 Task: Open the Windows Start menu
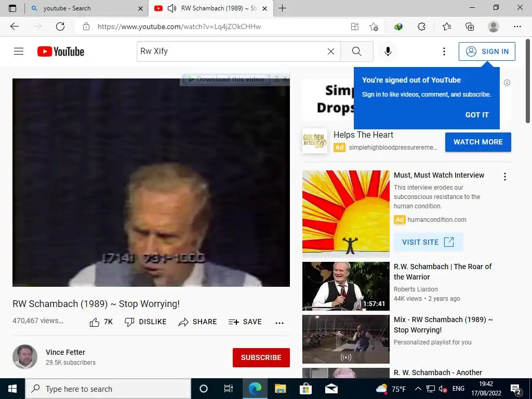[x=12, y=389]
